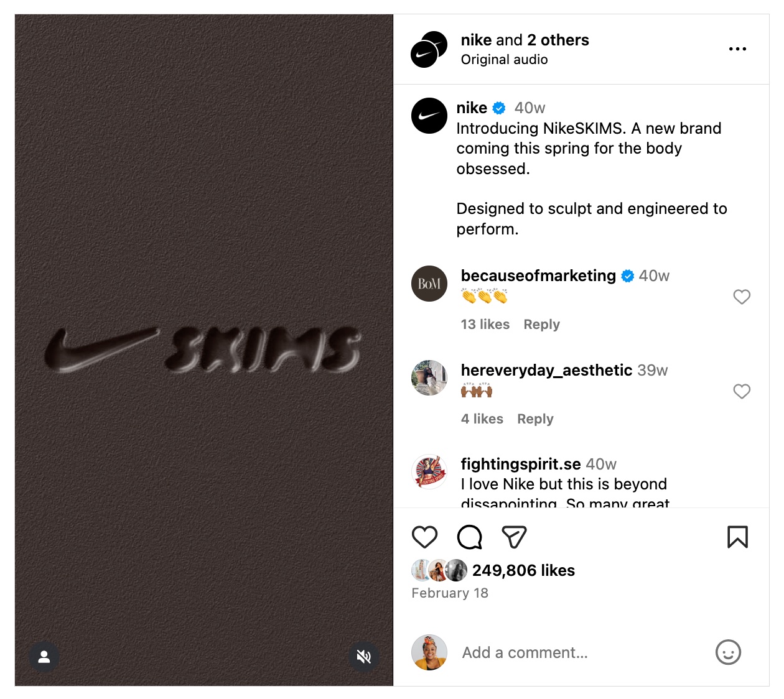This screenshot has height=699, width=784.
Task: Save the post with the bookmark icon
Action: click(x=737, y=537)
